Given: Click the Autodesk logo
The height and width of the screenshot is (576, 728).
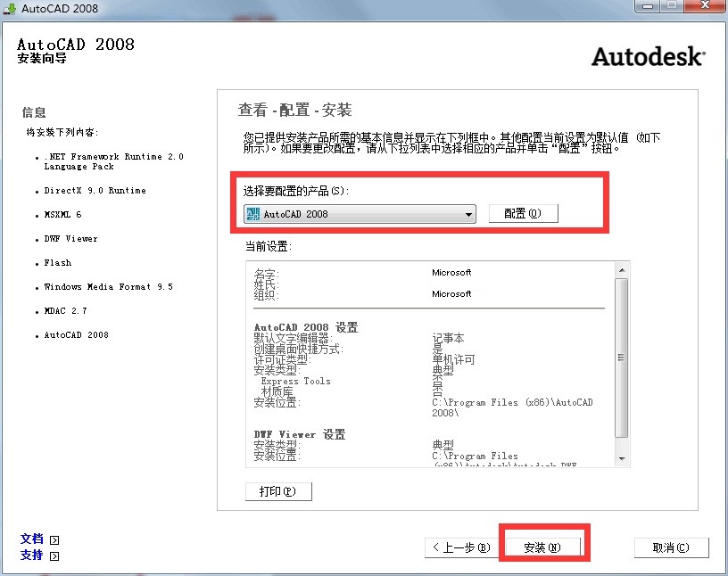Looking at the screenshot, I should tap(648, 56).
